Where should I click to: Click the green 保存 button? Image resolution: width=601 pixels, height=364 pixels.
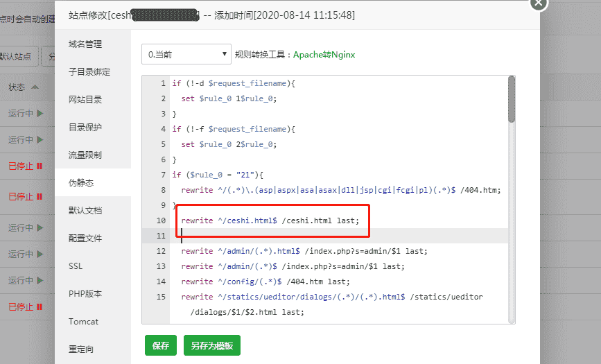[161, 345]
